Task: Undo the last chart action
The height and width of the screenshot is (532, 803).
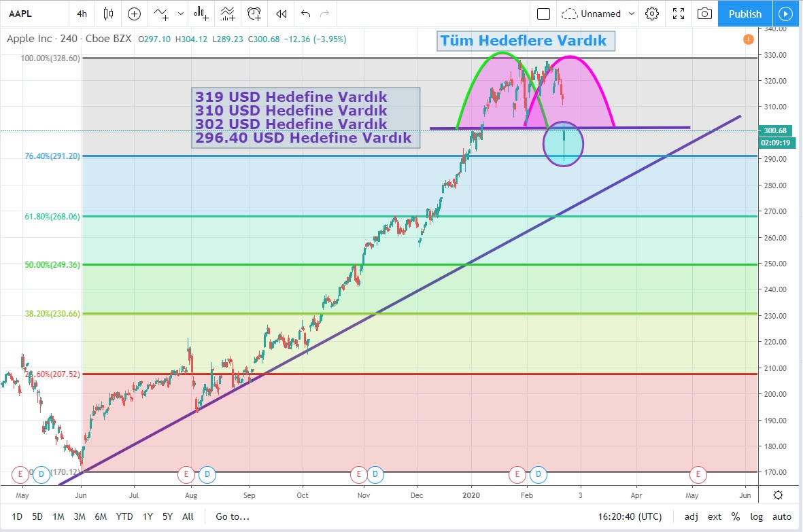Action: coord(306,14)
